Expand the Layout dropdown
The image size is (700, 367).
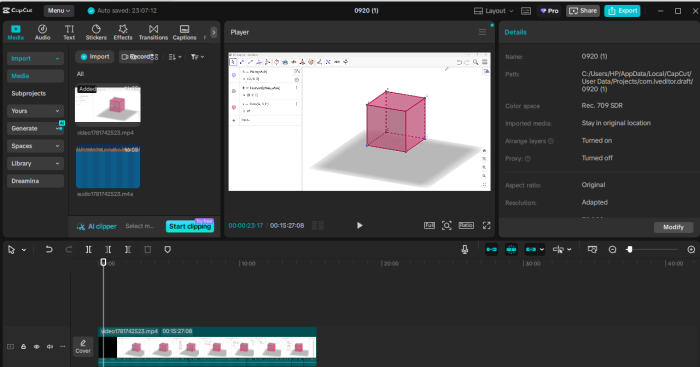click(x=494, y=11)
